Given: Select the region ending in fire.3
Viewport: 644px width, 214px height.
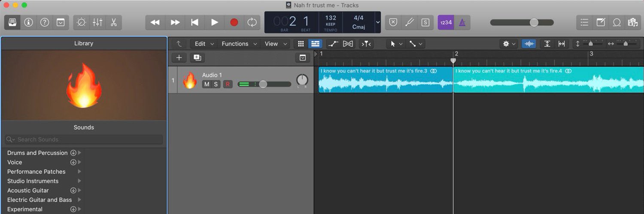Looking at the screenshot, I should coord(386,80).
